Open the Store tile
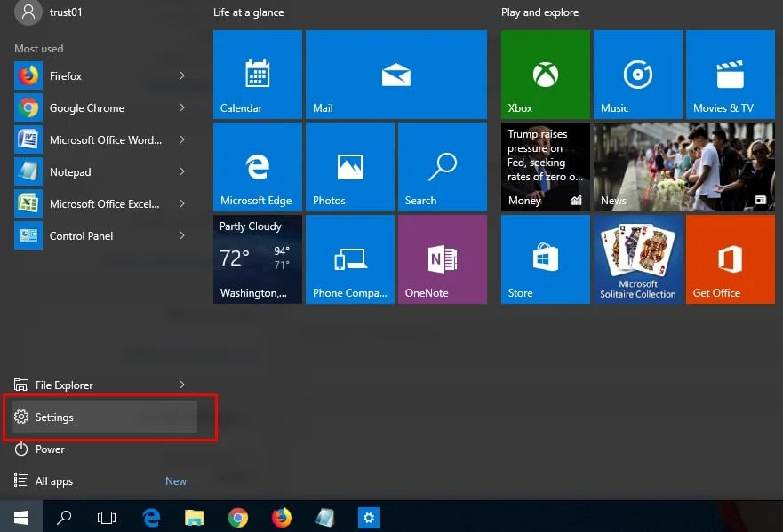 (546, 259)
